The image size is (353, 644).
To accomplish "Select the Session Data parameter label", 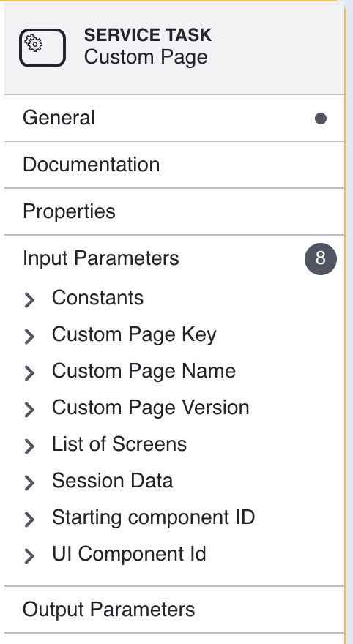I will click(x=112, y=481).
